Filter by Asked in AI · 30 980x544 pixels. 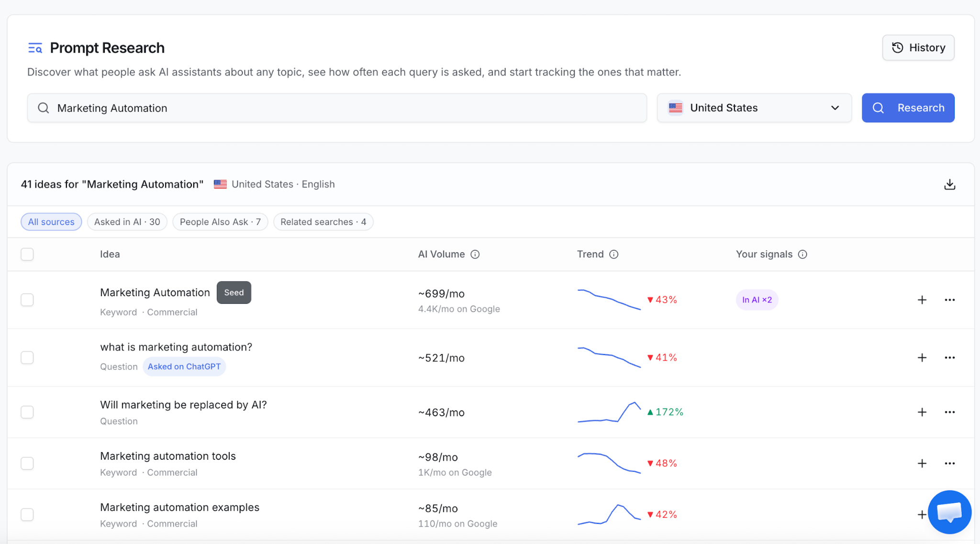(x=127, y=222)
